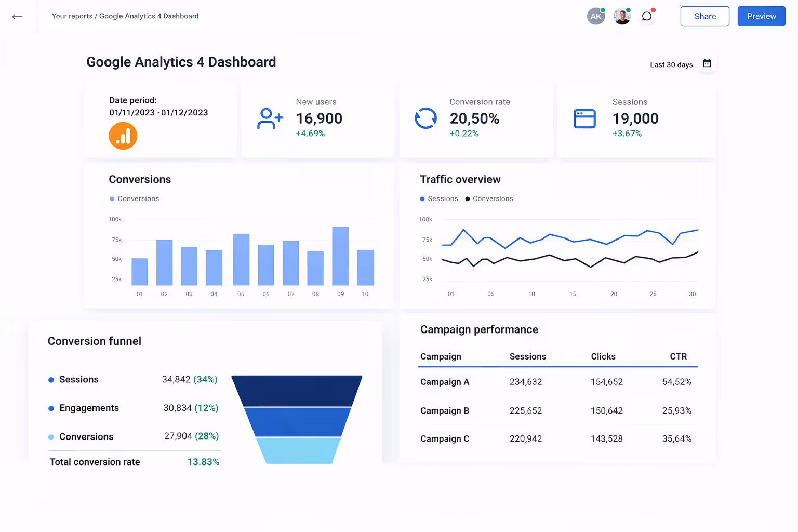Toggle the Conversions legend on the bar chart
This screenshot has height=532, width=798.
click(134, 198)
